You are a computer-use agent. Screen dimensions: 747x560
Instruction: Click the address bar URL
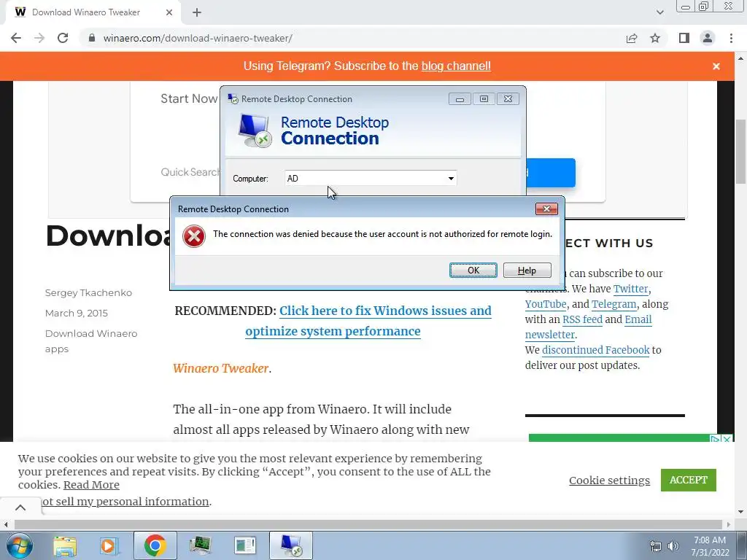coord(198,38)
